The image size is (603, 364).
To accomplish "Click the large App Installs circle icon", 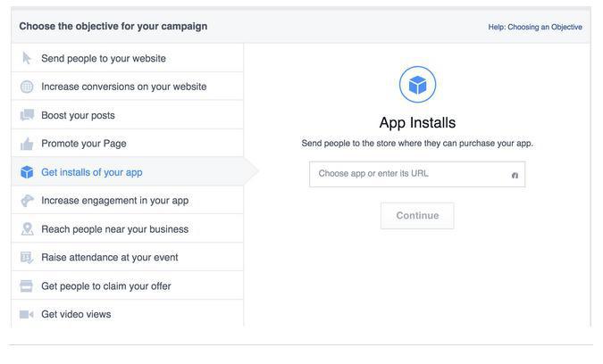I will click(417, 85).
